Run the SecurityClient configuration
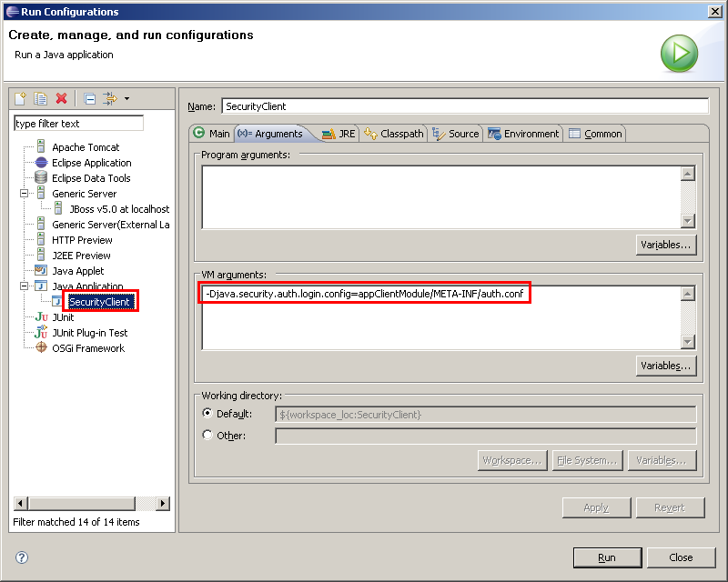 click(x=607, y=557)
